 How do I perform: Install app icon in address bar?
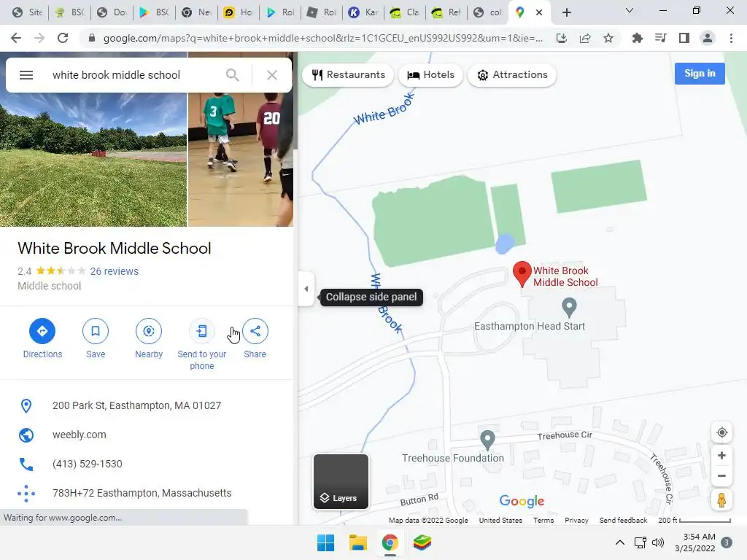562,38
